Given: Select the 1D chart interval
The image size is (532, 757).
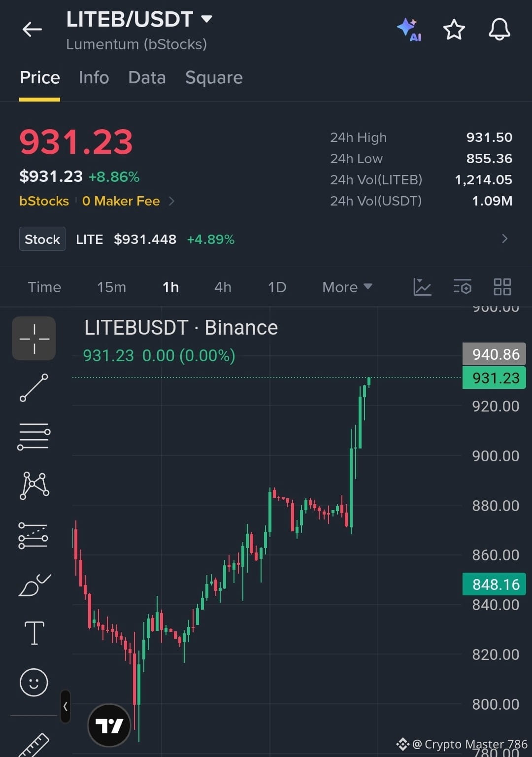Looking at the screenshot, I should pyautogui.click(x=277, y=287).
